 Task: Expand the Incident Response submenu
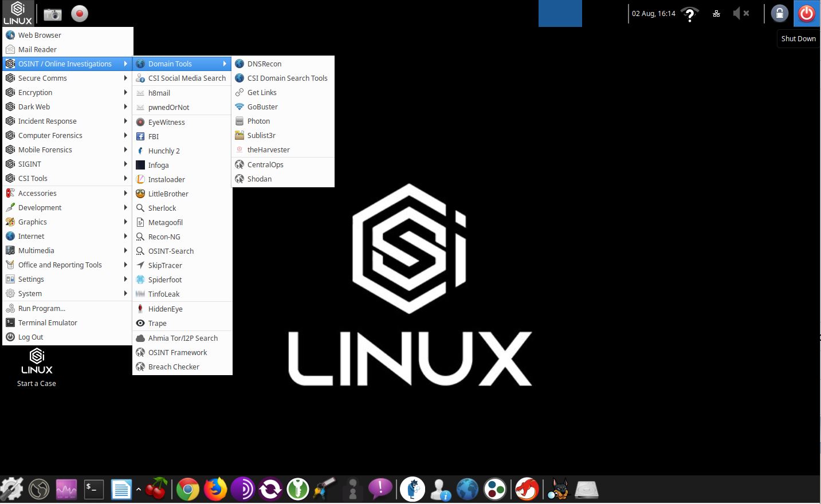pyautogui.click(x=68, y=121)
